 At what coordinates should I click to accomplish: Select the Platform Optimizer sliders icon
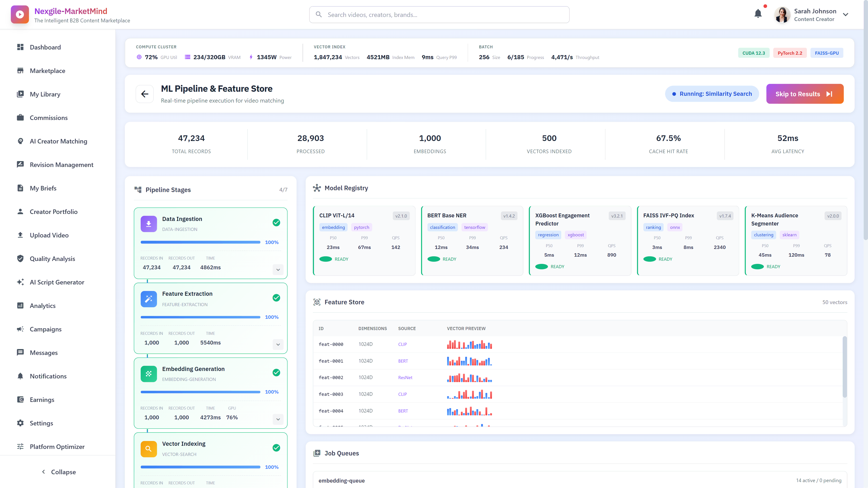[20, 446]
